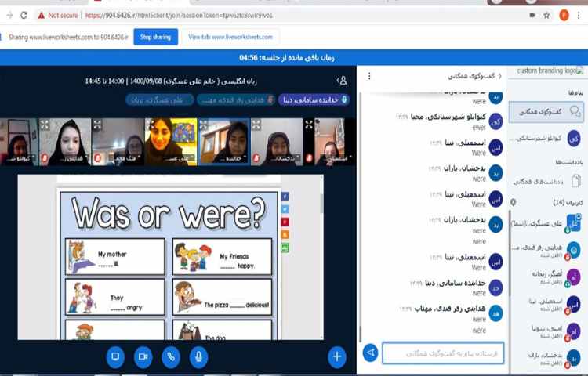Click the chat message input field
Screen dimensions: 588x376
pos(443,353)
